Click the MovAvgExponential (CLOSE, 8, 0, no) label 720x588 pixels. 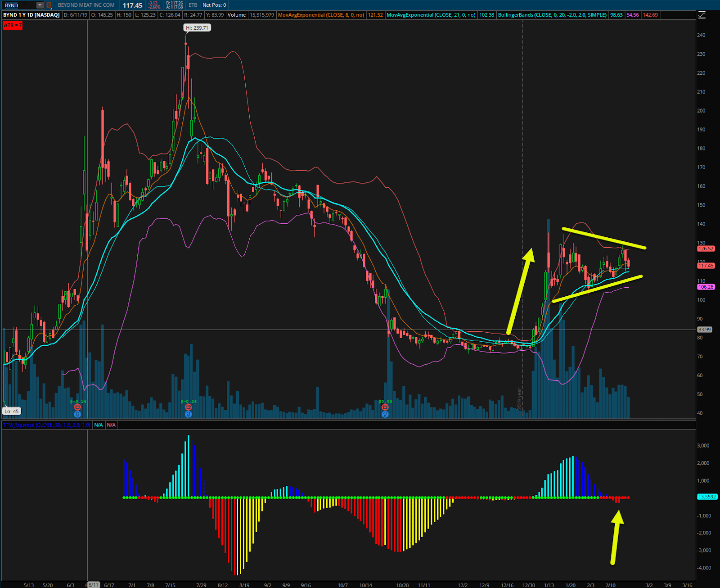coord(321,15)
